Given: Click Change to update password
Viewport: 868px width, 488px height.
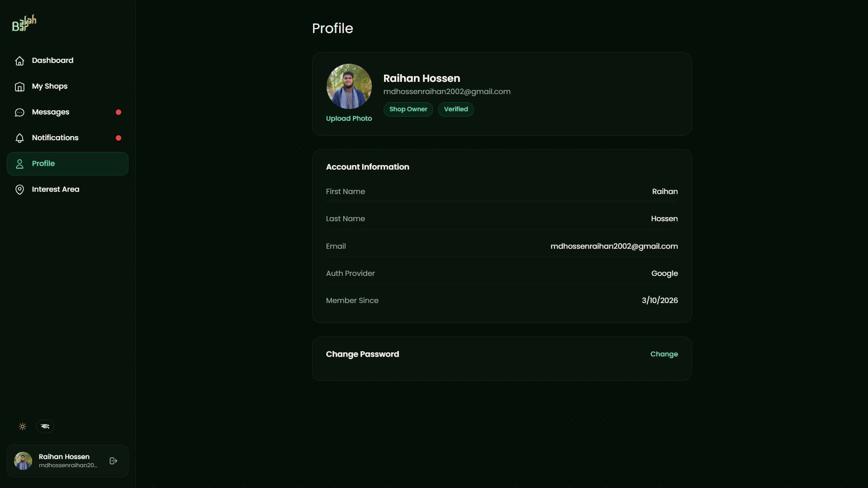Looking at the screenshot, I should click(x=664, y=354).
